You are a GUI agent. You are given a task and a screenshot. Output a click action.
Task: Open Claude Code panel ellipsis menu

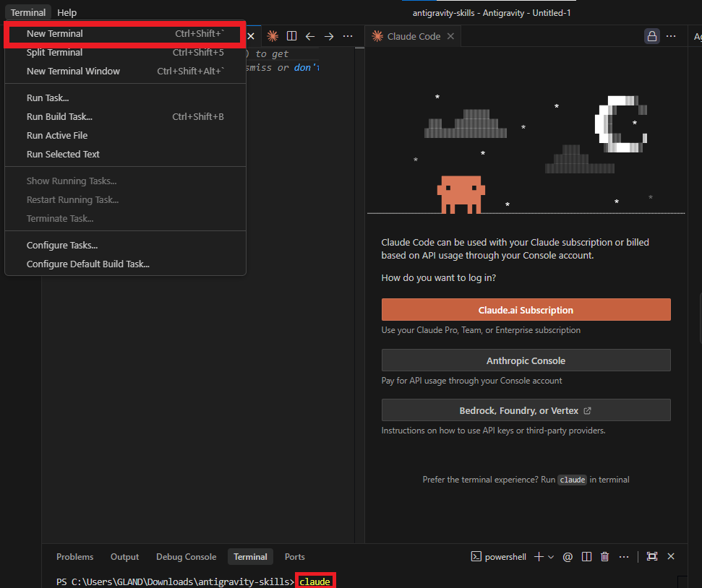click(x=671, y=36)
